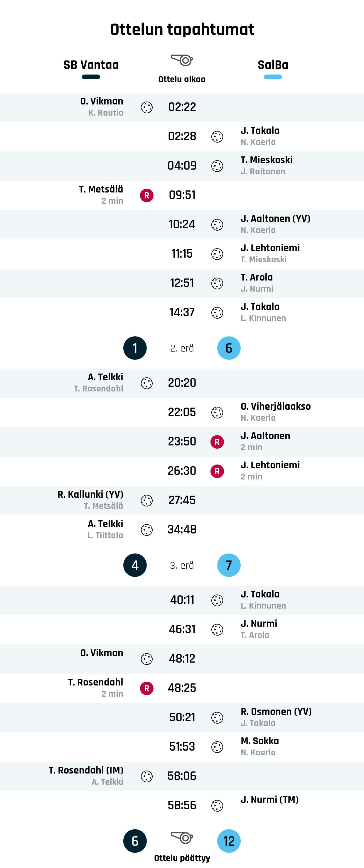
Task: Click the goal ball icon at 14:37
Action: [x=217, y=313]
